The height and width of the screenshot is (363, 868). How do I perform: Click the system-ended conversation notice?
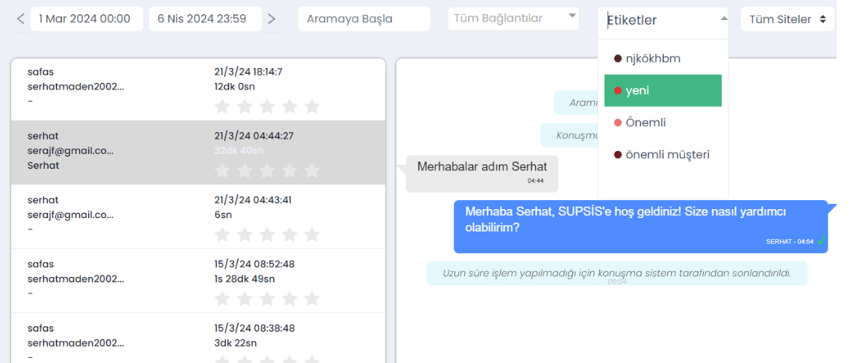pos(616,273)
